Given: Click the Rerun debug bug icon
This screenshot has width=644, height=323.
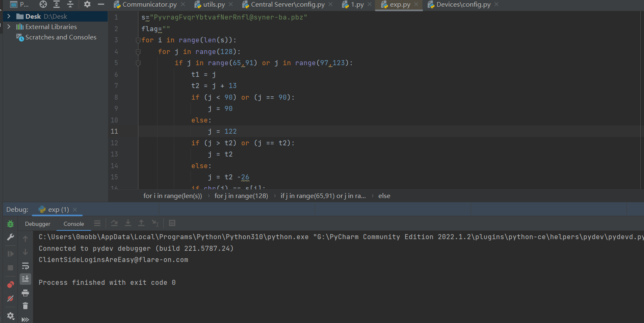Looking at the screenshot, I should pos(10,224).
